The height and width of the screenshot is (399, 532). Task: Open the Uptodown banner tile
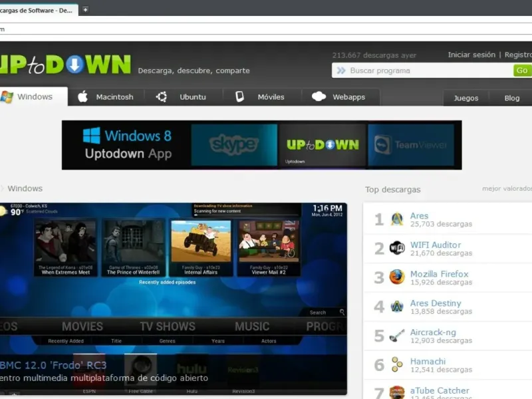(323, 145)
